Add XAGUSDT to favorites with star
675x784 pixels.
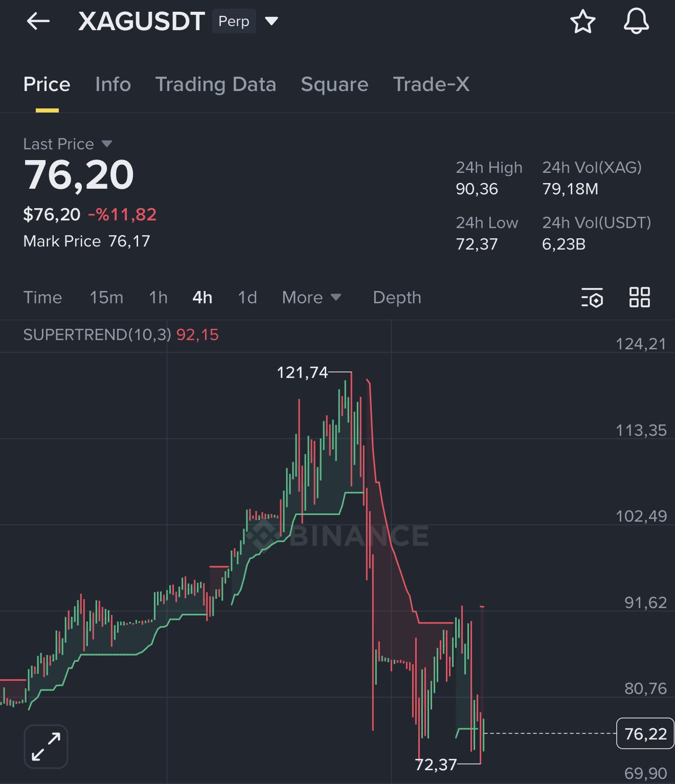coord(582,21)
